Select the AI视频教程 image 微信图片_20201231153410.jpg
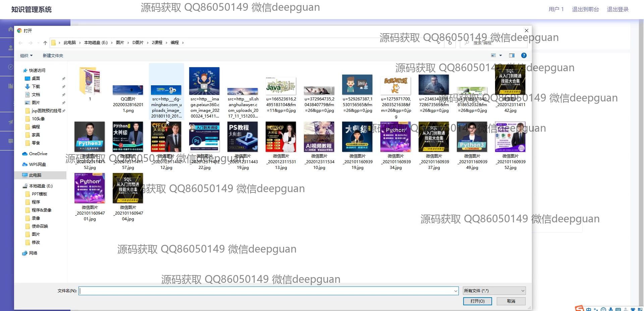This screenshot has width=644, height=311. point(319,146)
